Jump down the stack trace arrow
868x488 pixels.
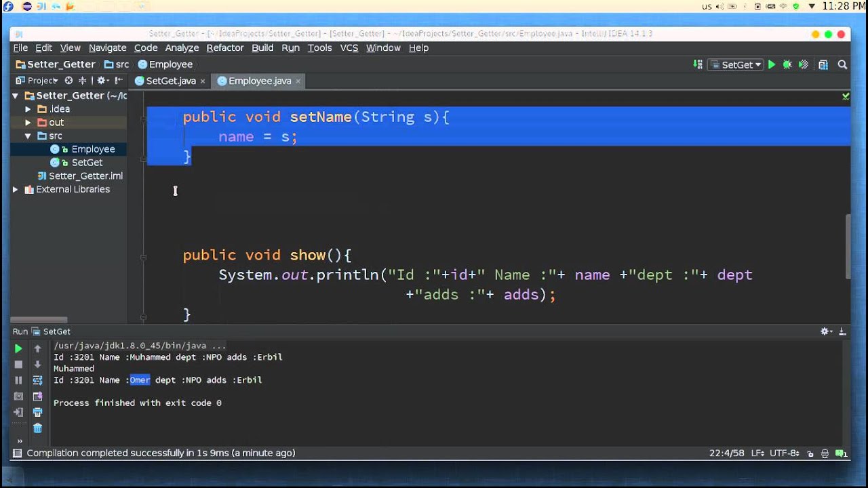pyautogui.click(x=37, y=365)
